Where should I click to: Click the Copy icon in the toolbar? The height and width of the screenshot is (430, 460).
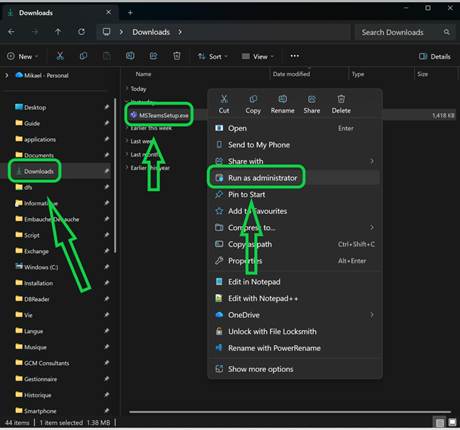[83, 56]
